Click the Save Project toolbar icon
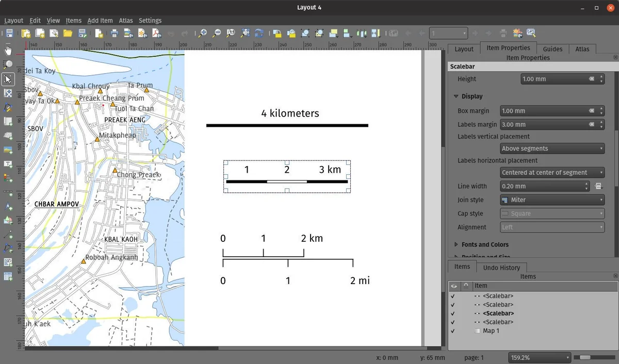Image resolution: width=619 pixels, height=364 pixels. (9, 34)
